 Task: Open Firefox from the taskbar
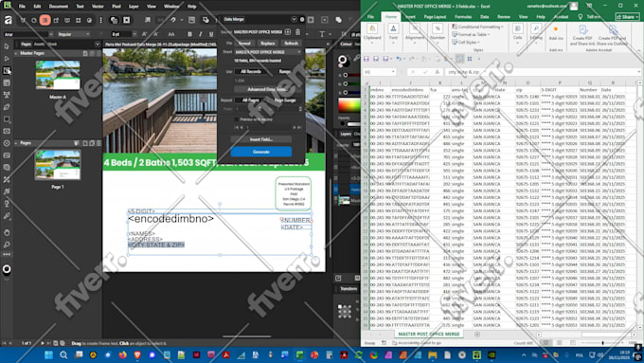click(122, 354)
